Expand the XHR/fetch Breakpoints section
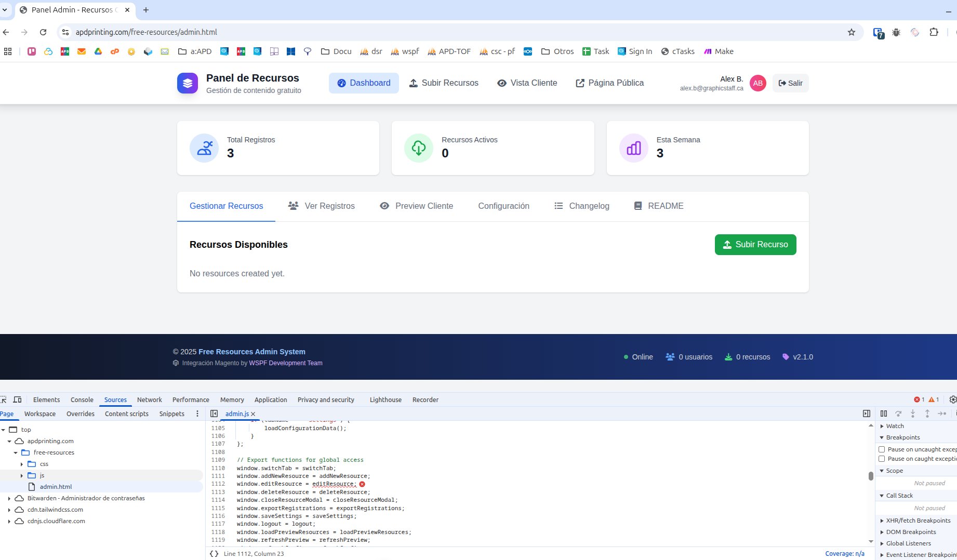This screenshot has height=560, width=957. 882,521
